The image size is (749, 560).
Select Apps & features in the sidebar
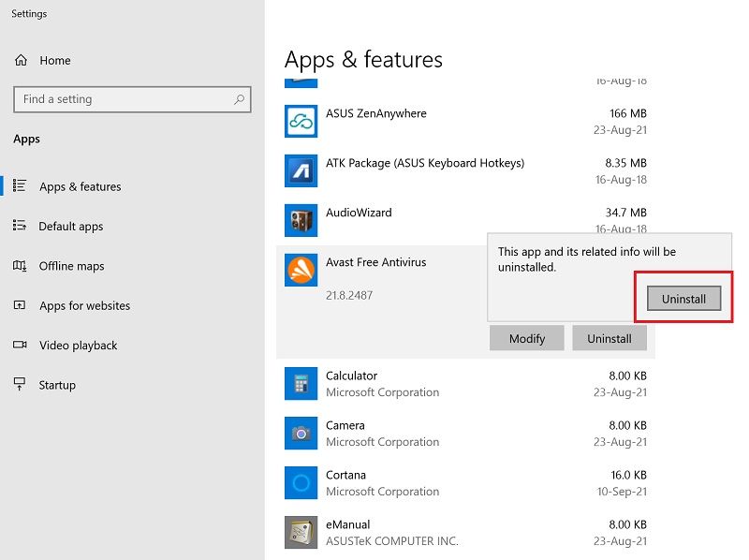tap(79, 186)
